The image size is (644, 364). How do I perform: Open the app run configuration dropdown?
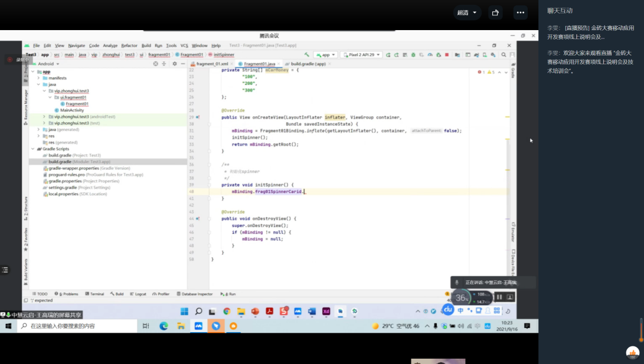click(326, 55)
